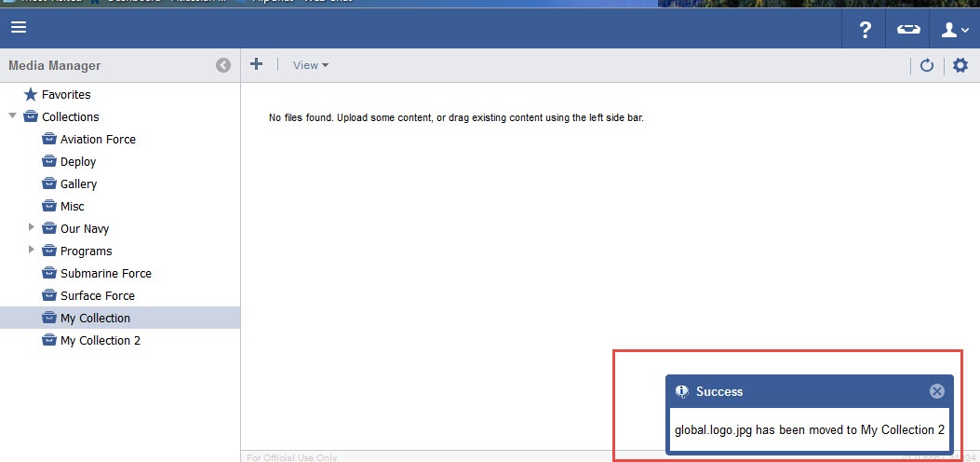The image size is (980, 462).
Task: Click the help question mark icon
Action: tap(865, 30)
